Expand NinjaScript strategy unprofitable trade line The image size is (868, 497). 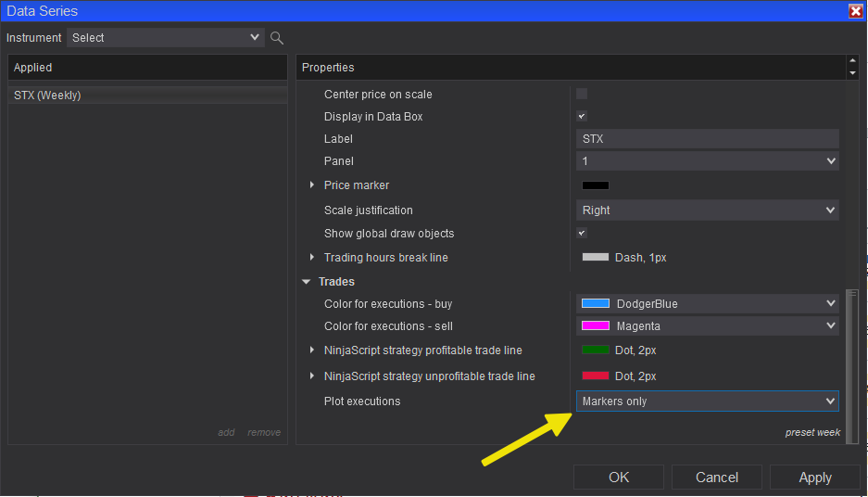[x=311, y=376]
